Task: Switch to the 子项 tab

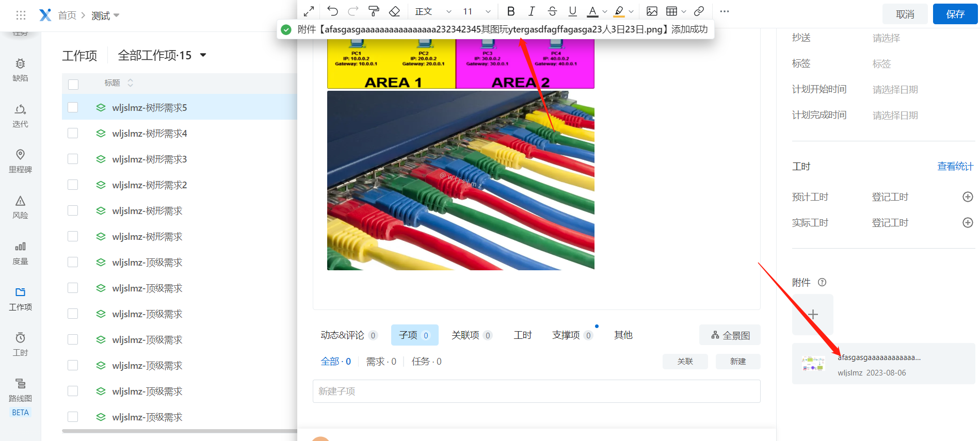Action: click(x=414, y=335)
